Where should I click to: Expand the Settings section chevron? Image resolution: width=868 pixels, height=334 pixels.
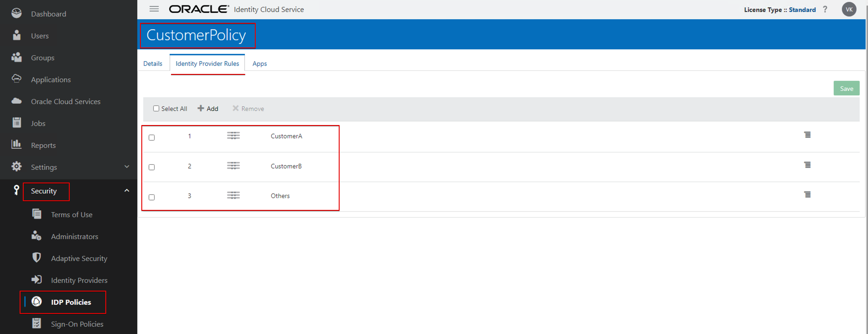127,167
